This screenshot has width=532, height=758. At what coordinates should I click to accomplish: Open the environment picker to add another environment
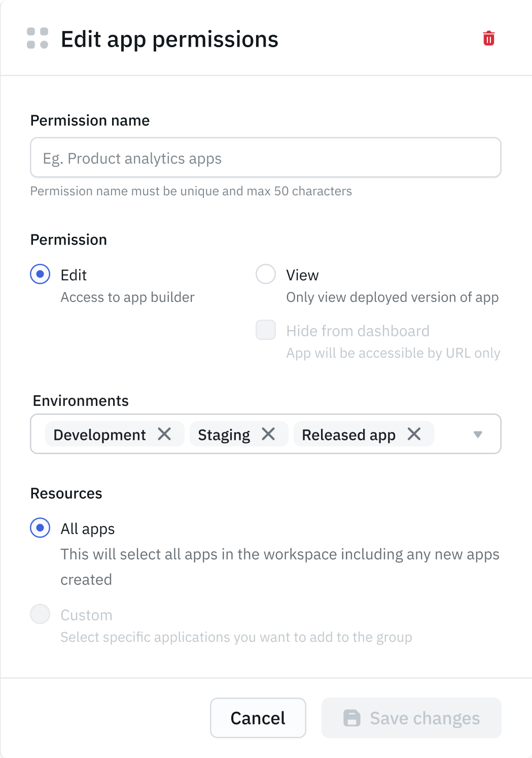pyautogui.click(x=477, y=434)
